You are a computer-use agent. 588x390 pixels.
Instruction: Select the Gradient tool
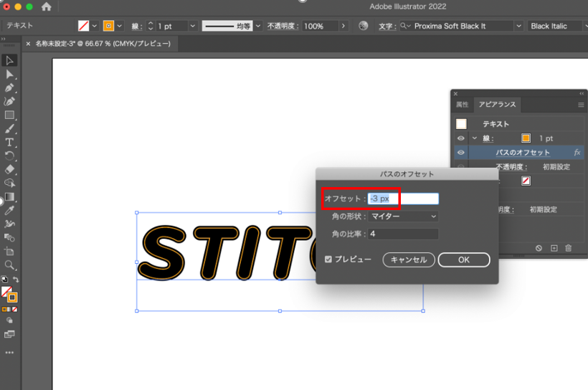9,197
